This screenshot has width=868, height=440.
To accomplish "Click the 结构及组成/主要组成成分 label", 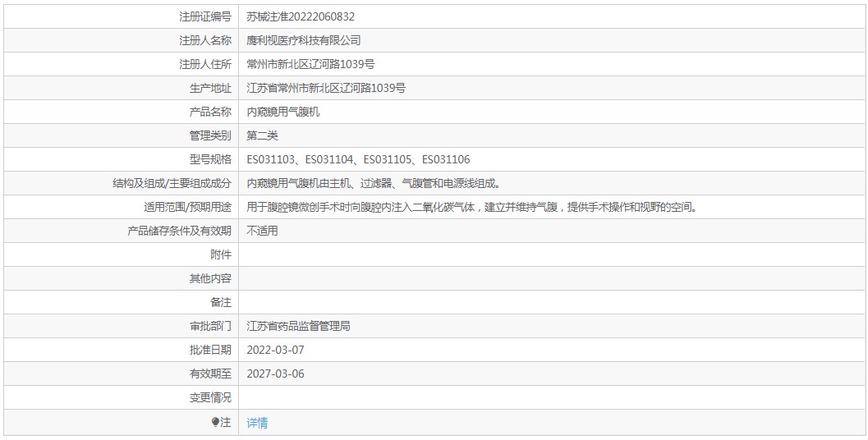I will [x=172, y=183].
